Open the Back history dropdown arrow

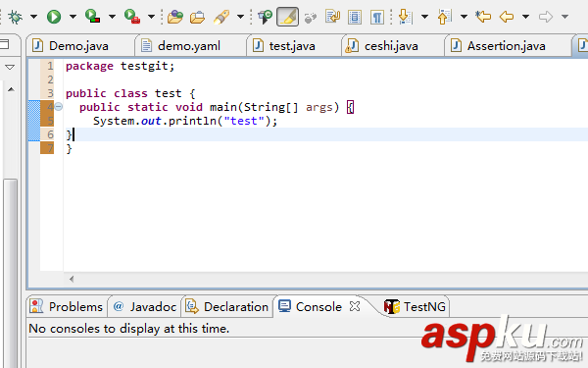(525, 17)
